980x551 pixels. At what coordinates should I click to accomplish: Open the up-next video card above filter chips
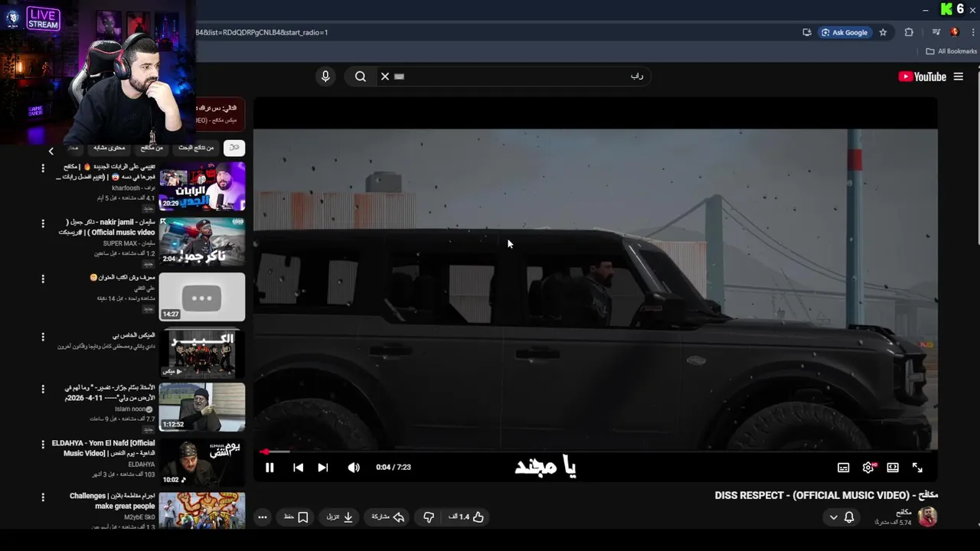tap(219, 114)
